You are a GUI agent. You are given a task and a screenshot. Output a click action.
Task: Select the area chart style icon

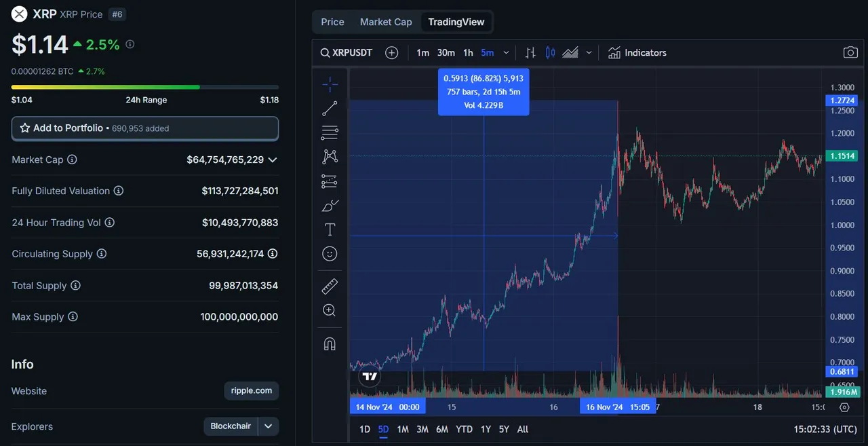tap(570, 53)
